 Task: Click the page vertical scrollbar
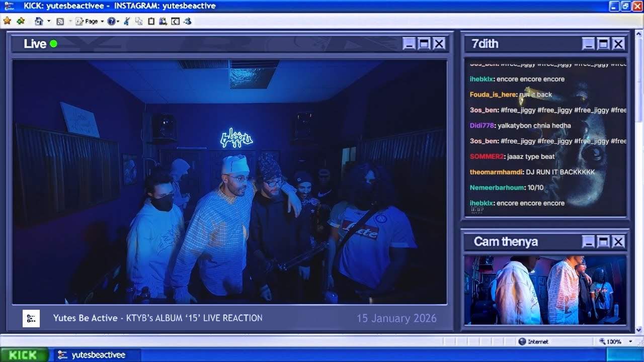click(639, 182)
